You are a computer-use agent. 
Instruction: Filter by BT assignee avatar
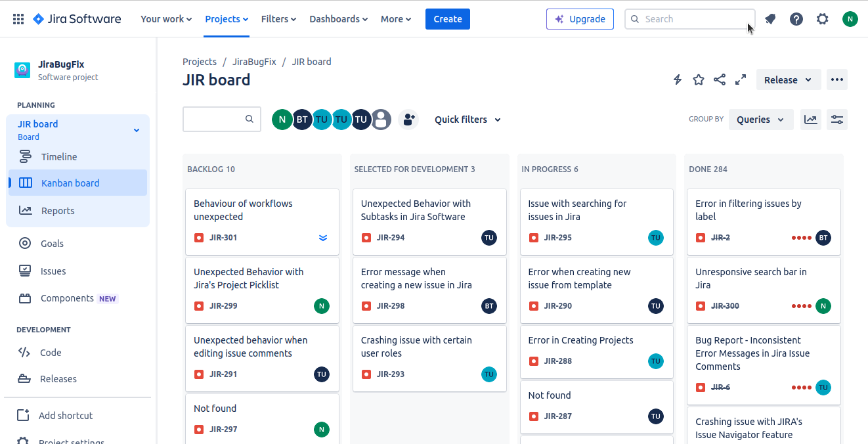(x=301, y=120)
